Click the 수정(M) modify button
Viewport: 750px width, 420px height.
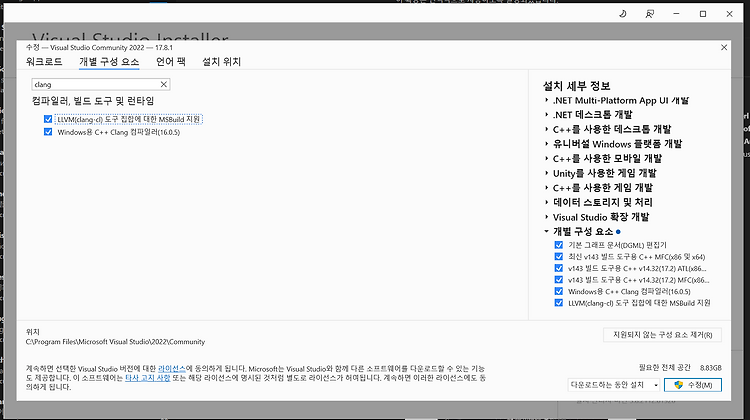click(693, 385)
